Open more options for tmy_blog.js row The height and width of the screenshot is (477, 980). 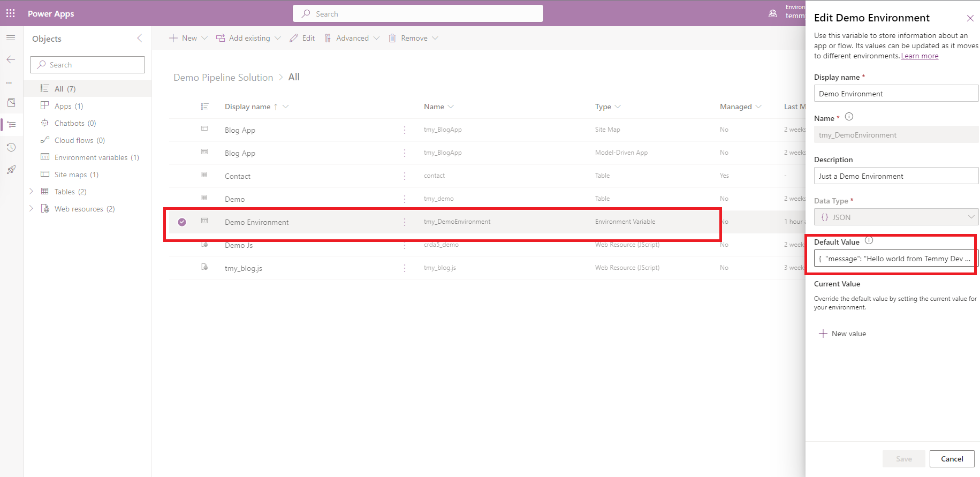pos(405,268)
